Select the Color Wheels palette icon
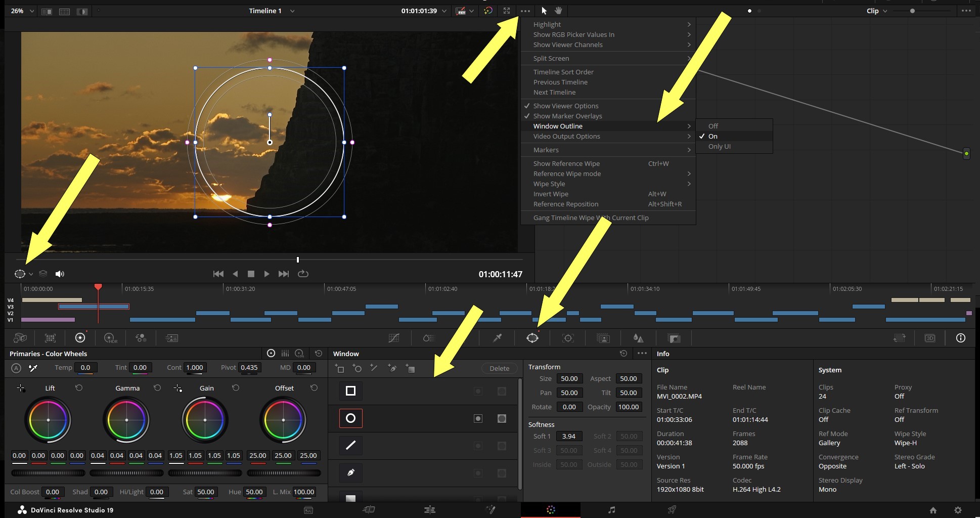 click(x=80, y=338)
